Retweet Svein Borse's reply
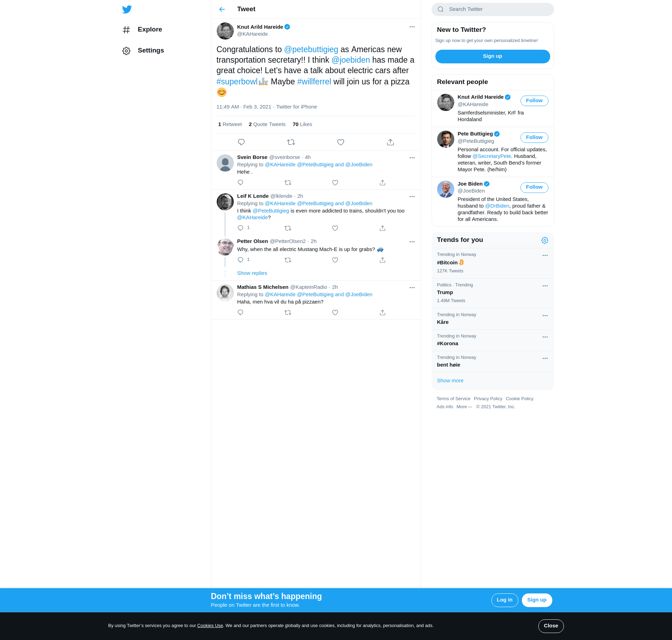 (x=288, y=183)
